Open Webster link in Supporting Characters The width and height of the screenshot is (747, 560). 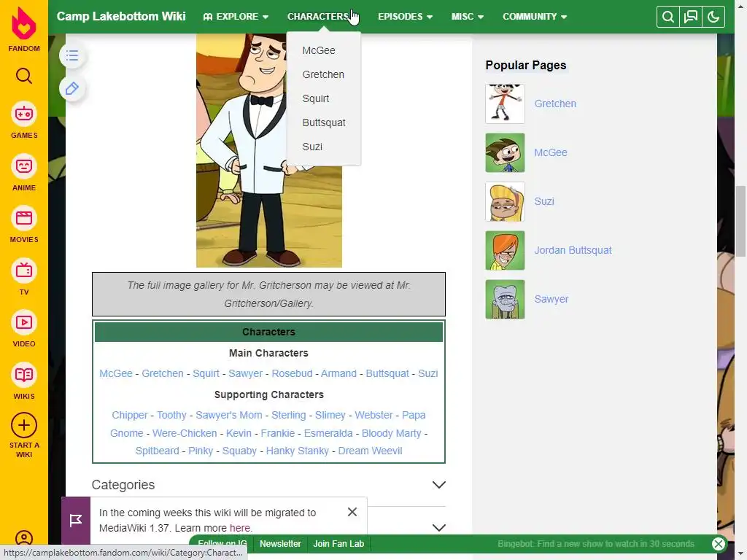point(373,415)
